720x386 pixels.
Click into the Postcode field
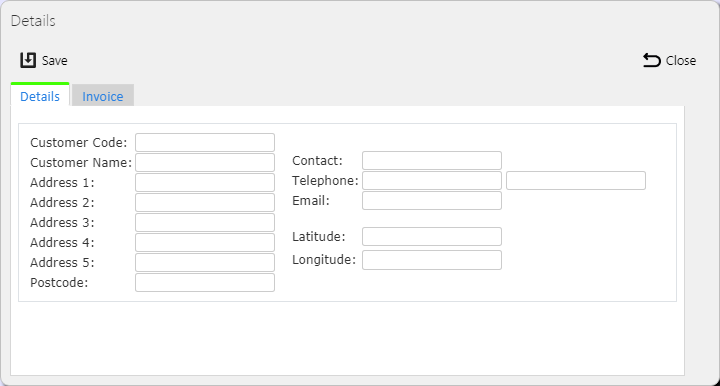coord(205,283)
